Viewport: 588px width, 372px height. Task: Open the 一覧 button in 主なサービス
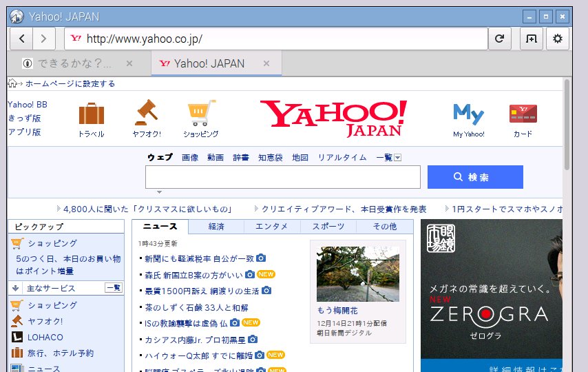coord(113,288)
